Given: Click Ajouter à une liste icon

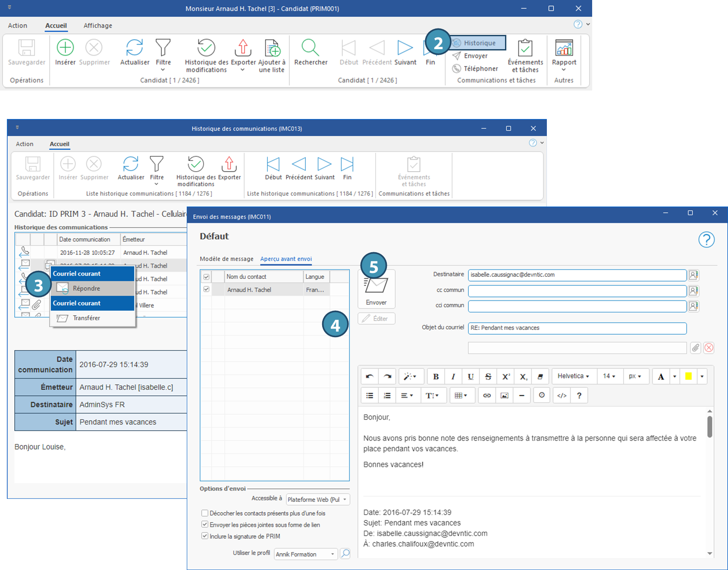Looking at the screenshot, I should pos(272,48).
